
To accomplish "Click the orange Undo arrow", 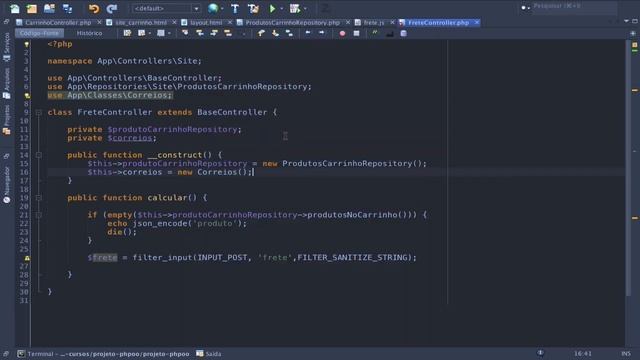I will tap(94, 8).
